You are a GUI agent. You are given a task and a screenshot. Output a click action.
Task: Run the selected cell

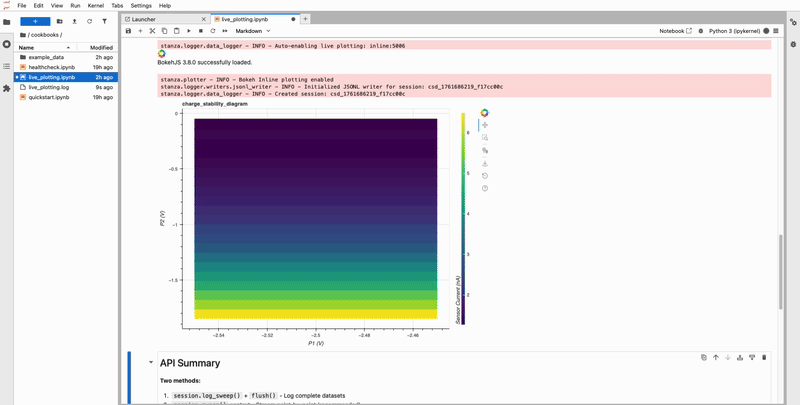point(189,31)
